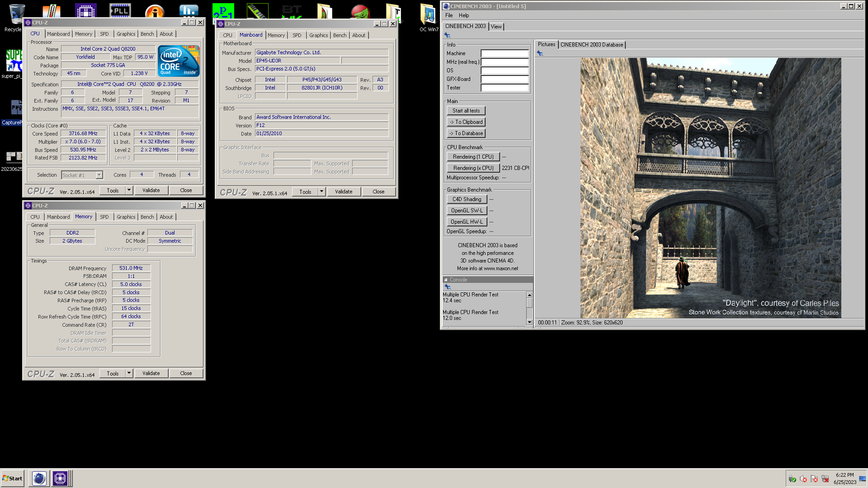Click the OS input field in CINEBENCH

point(505,70)
